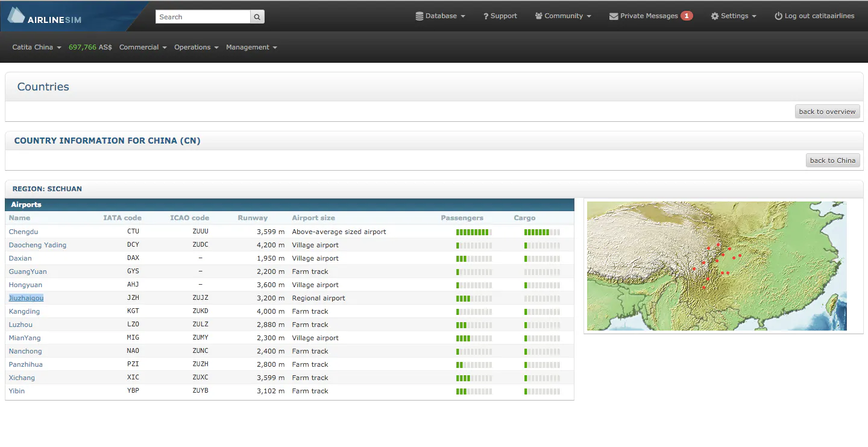This screenshot has height=447, width=868.
Task: Open the Private Messages envelope icon
Action: 614,16
